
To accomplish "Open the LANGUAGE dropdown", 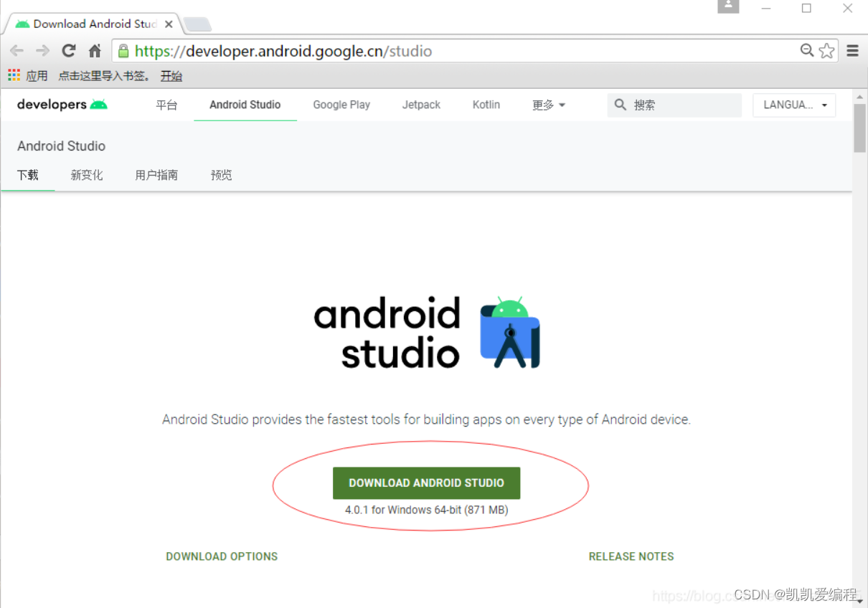I will point(794,105).
